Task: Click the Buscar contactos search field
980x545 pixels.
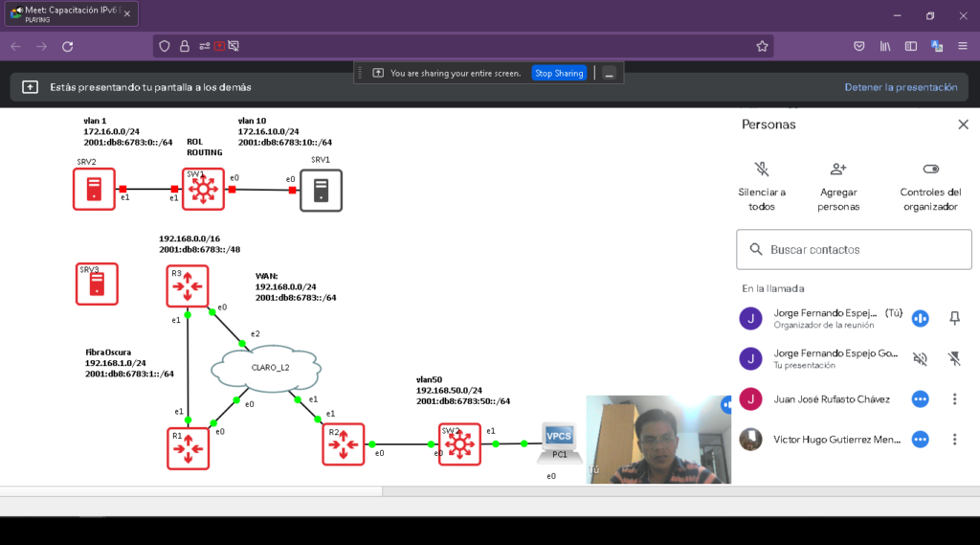Action: coord(854,250)
